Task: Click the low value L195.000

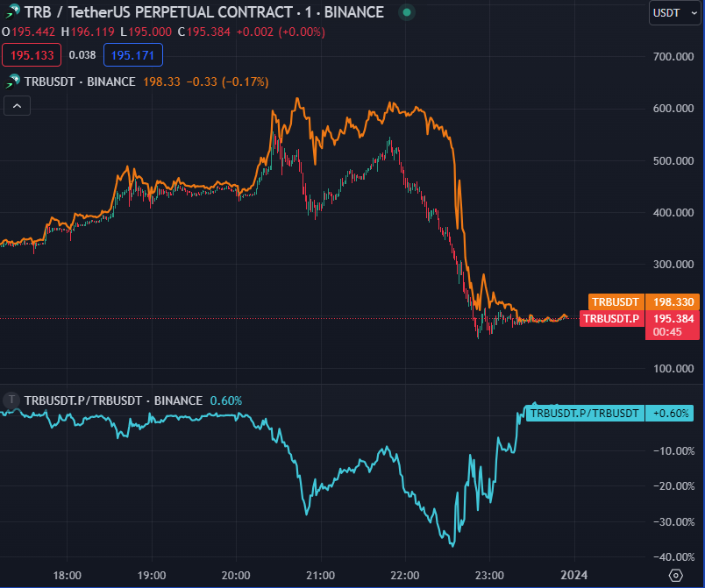Action: point(146,32)
